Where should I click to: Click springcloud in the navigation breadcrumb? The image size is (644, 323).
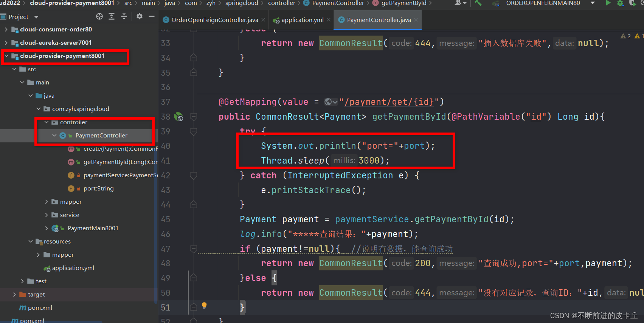[242, 3]
